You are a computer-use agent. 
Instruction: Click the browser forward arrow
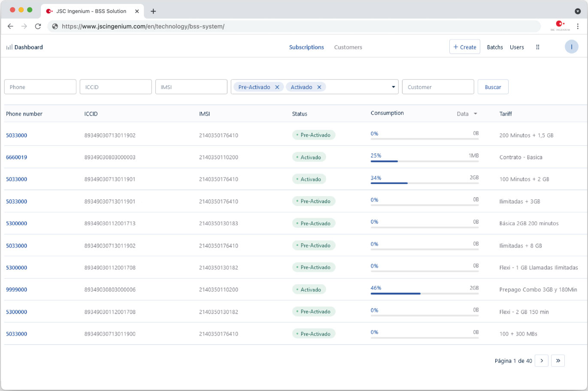(24, 26)
